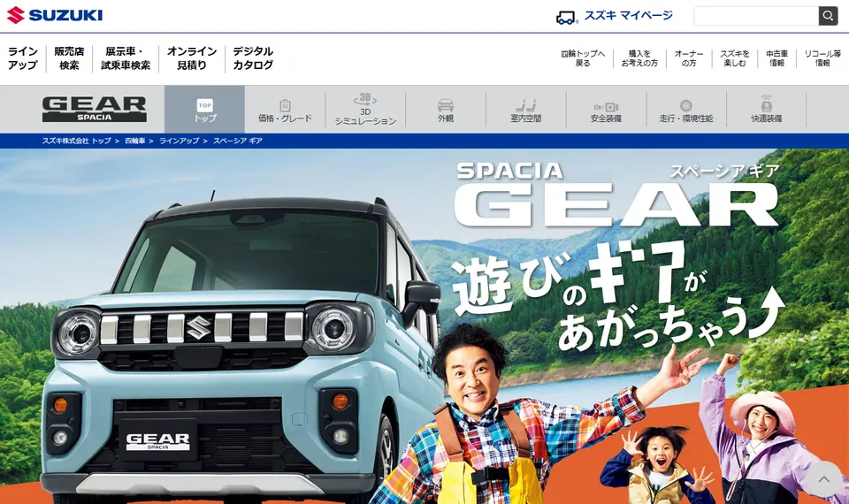
Task: Click breadcrumb ラインアップ
Action: [x=180, y=141]
